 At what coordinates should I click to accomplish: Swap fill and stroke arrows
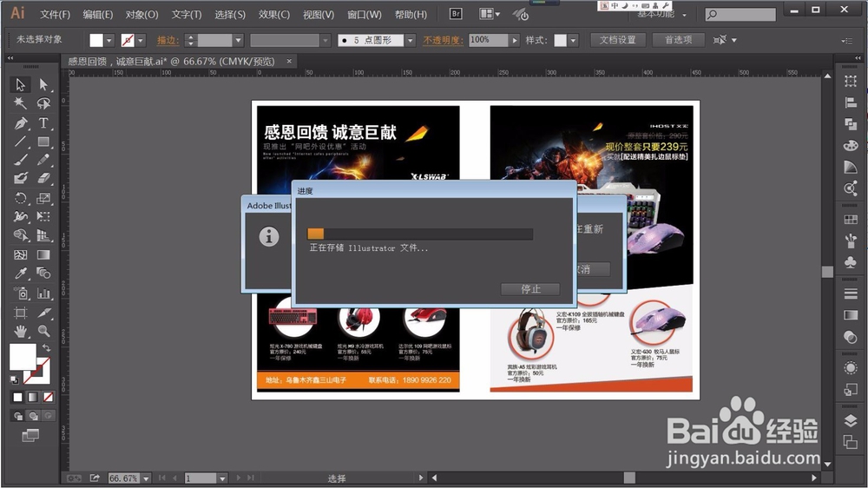pyautogui.click(x=46, y=348)
